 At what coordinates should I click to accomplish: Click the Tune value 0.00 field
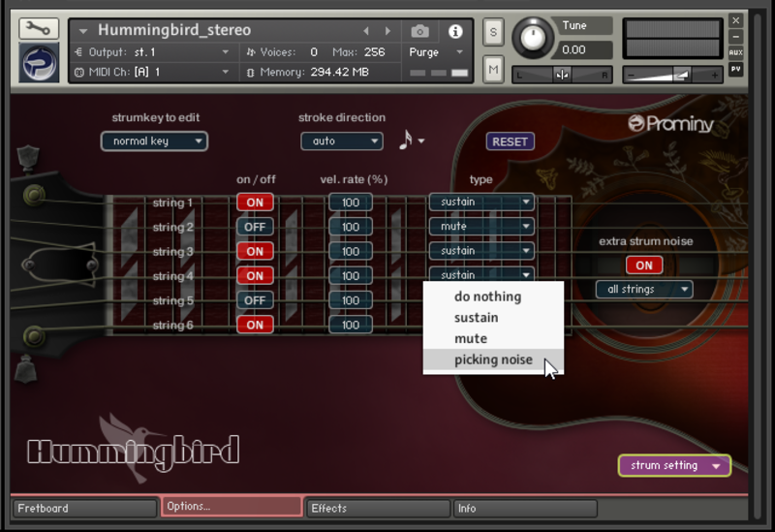coord(586,50)
